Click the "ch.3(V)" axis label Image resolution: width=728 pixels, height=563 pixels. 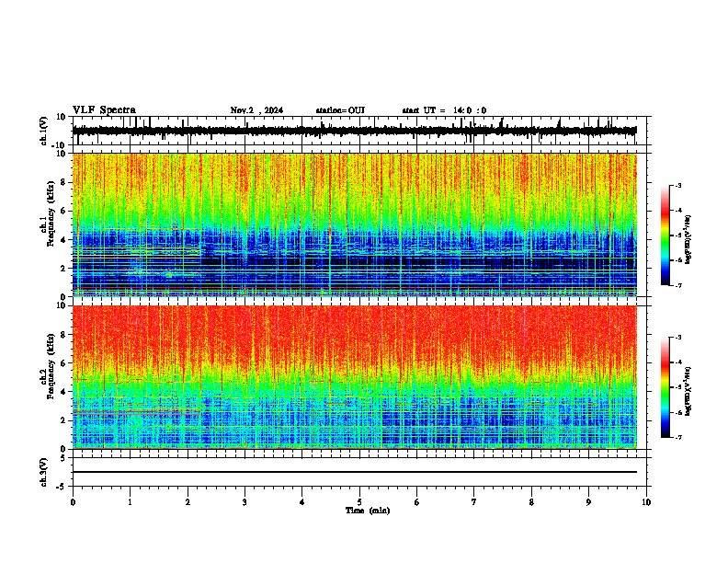pos(44,472)
